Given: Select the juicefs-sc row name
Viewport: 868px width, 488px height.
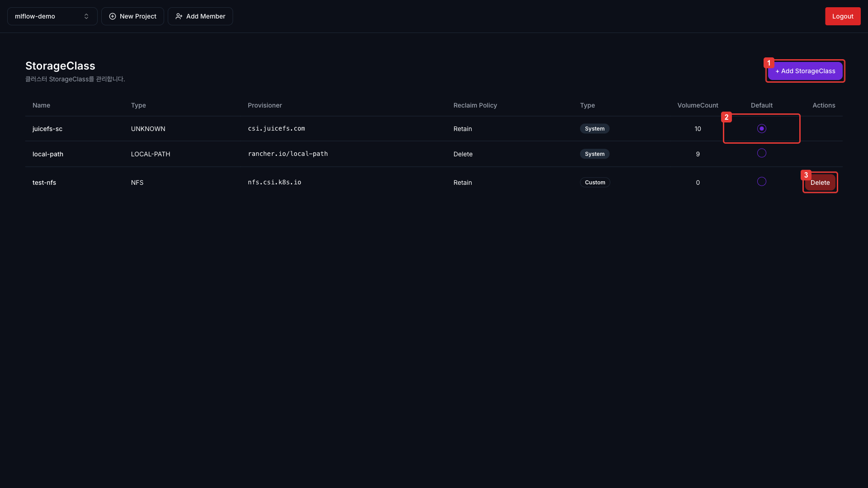Looking at the screenshot, I should pyautogui.click(x=47, y=129).
